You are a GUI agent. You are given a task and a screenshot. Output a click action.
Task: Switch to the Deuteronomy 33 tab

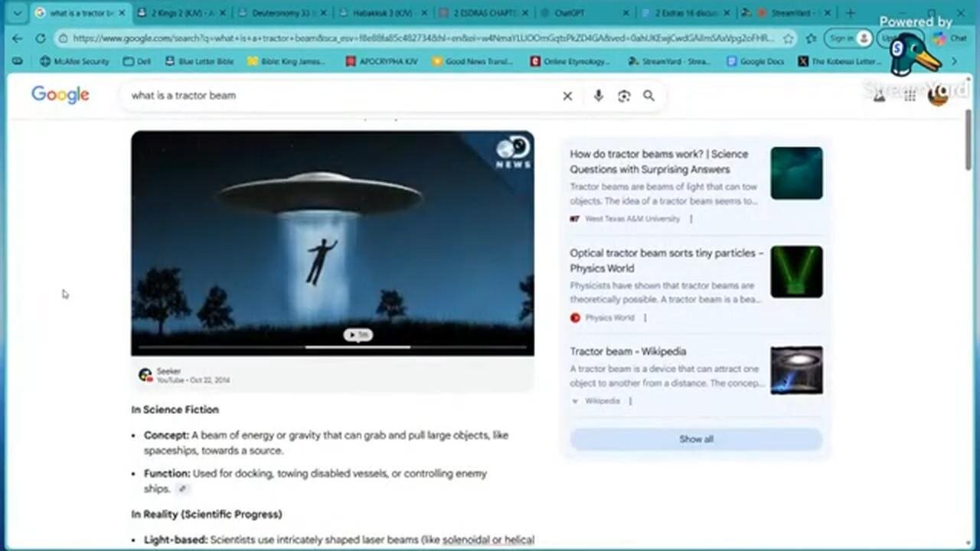[282, 13]
